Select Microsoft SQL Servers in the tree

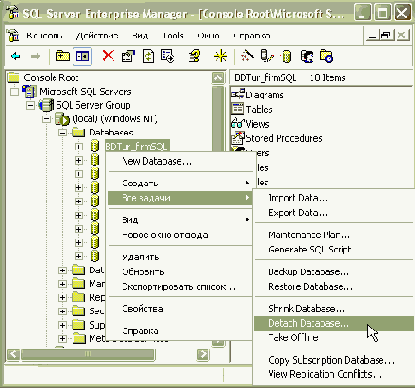click(x=85, y=91)
